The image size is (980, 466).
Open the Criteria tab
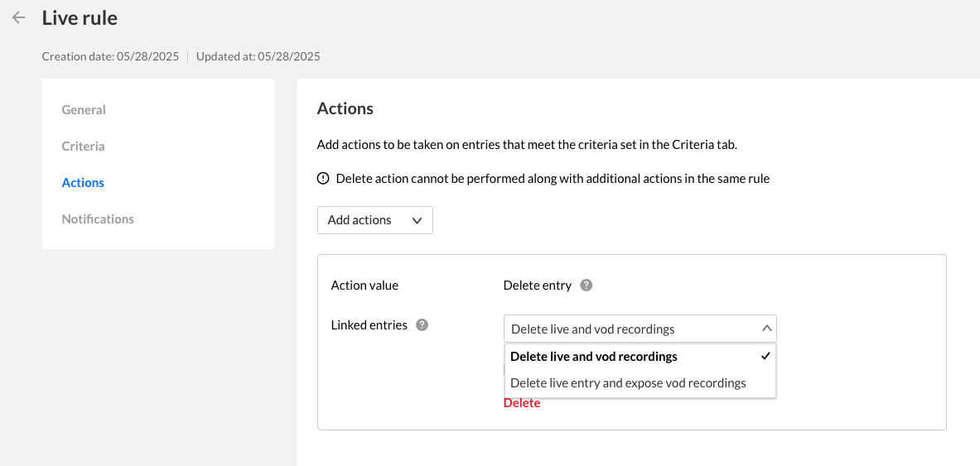click(83, 147)
